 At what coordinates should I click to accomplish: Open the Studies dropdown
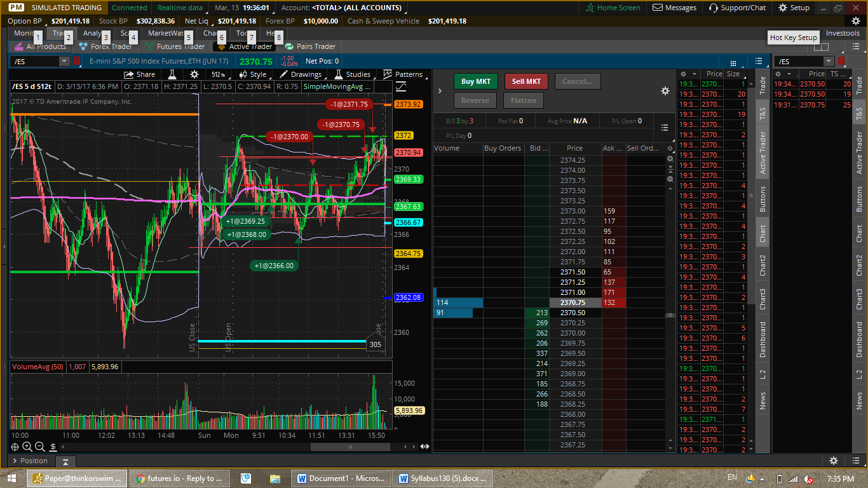point(353,74)
